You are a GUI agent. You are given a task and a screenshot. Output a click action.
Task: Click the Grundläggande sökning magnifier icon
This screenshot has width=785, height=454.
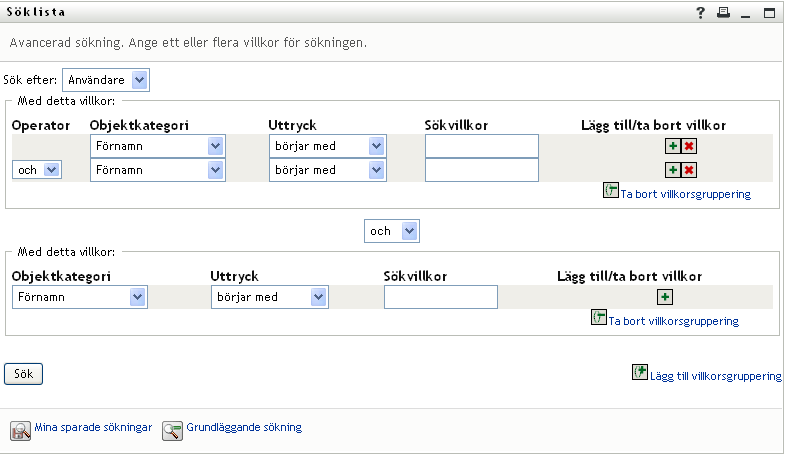pos(173,430)
